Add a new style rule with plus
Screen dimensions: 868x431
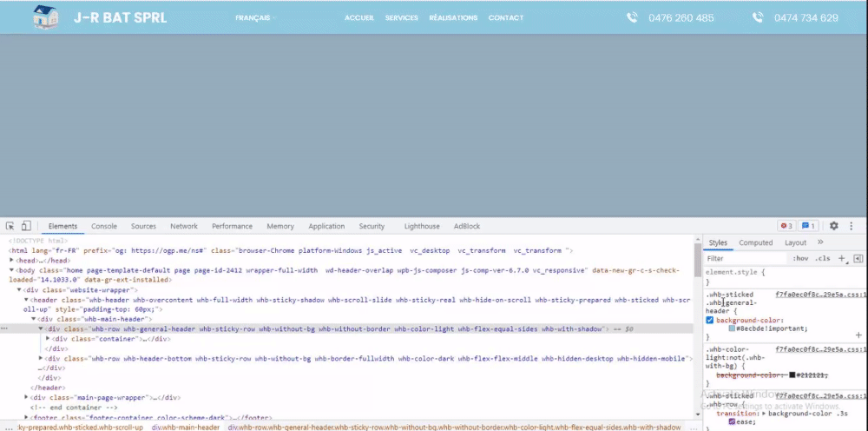click(x=841, y=259)
